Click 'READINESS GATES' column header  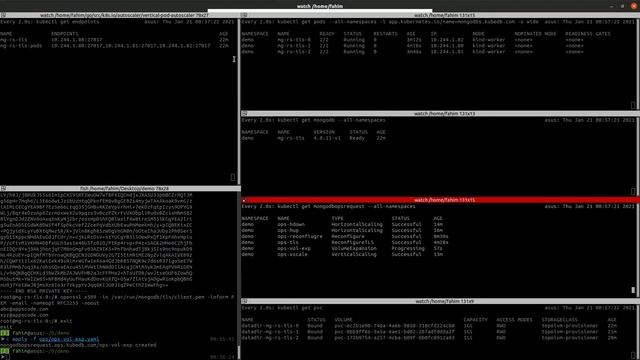[x=588, y=34]
